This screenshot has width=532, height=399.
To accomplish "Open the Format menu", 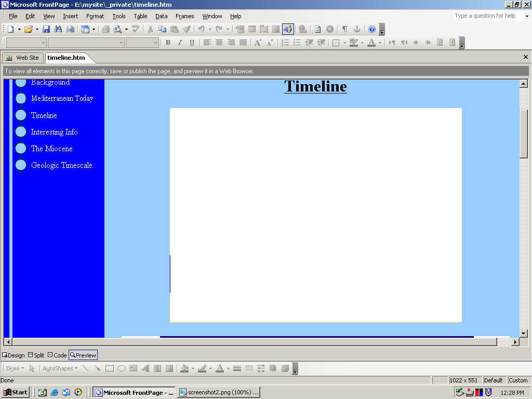I will pyautogui.click(x=95, y=16).
